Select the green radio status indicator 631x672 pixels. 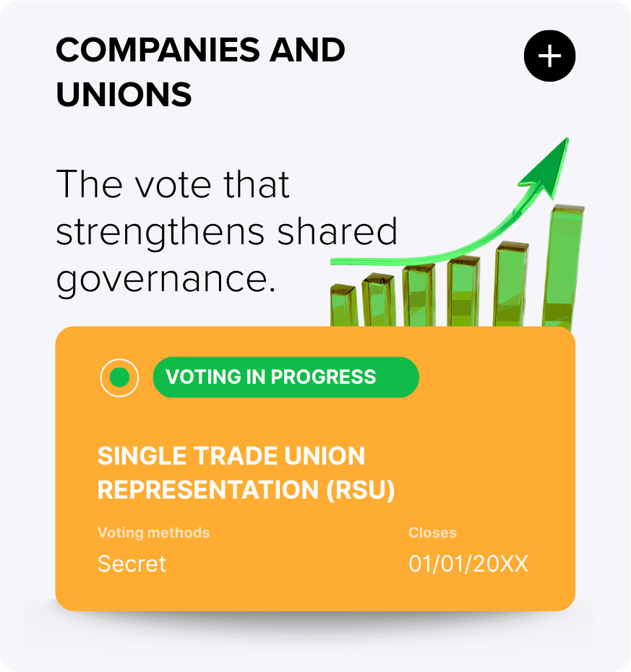[119, 377]
